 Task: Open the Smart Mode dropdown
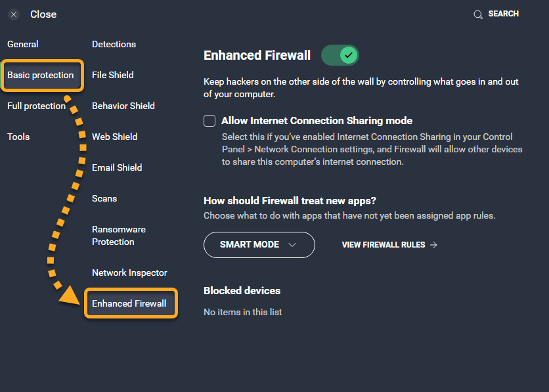pos(259,245)
